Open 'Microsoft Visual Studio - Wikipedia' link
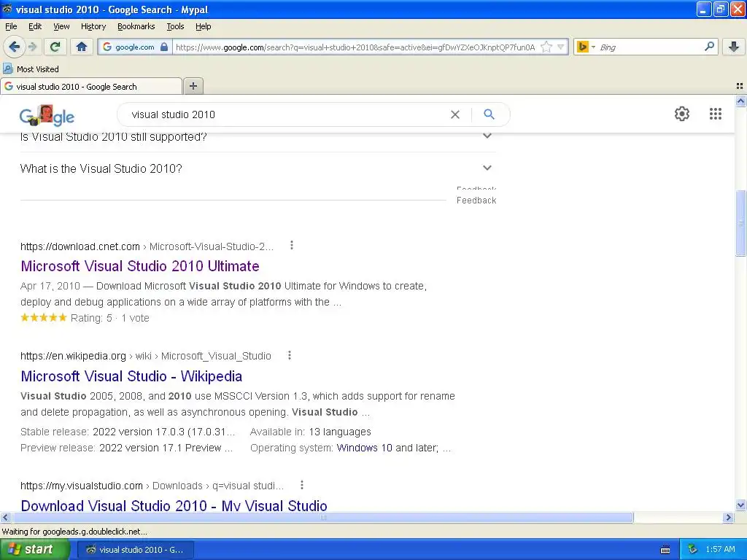The image size is (747, 560). 131,376
